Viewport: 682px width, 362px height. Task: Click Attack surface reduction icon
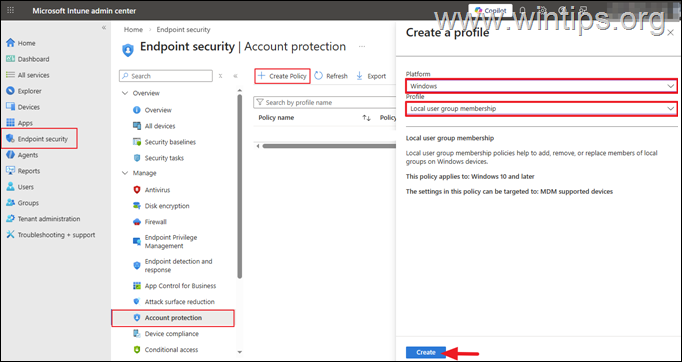coord(137,302)
